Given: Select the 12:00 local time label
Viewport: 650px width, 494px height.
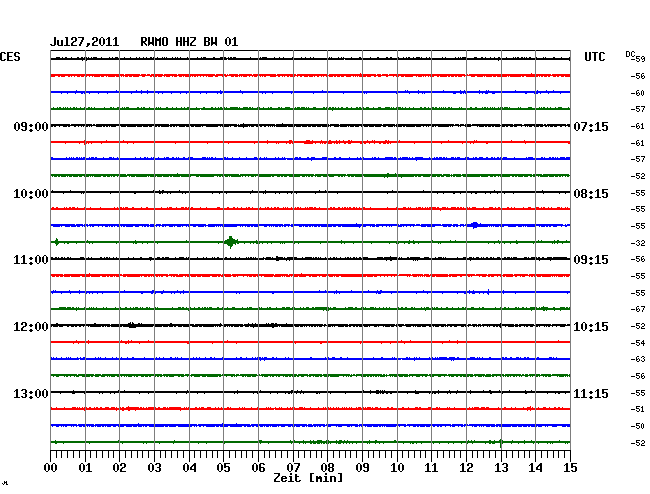Looking at the screenshot, I should coord(31,327).
